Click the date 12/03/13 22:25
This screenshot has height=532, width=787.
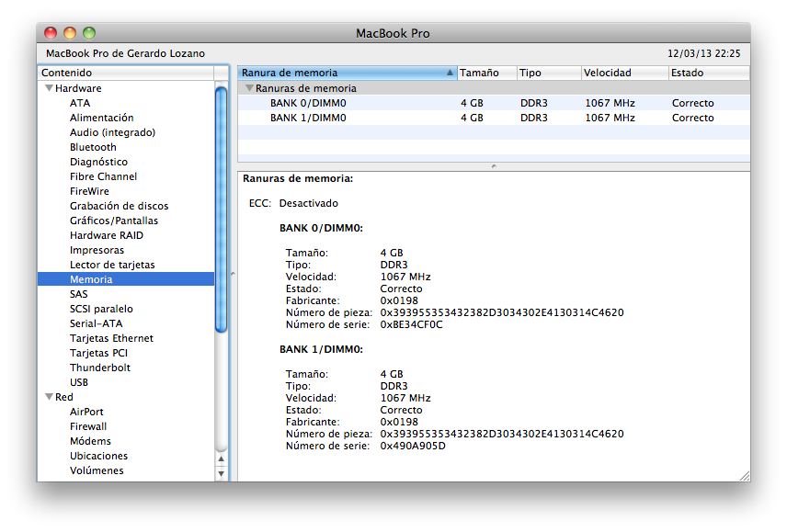(703, 53)
